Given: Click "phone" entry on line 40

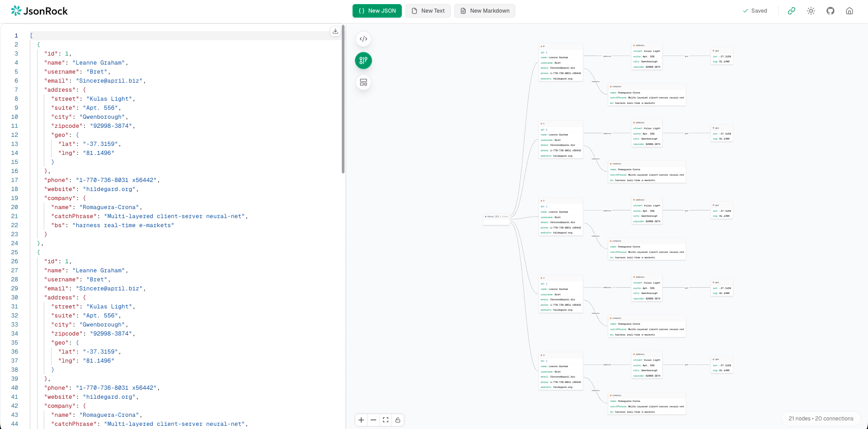Looking at the screenshot, I should [102, 388].
